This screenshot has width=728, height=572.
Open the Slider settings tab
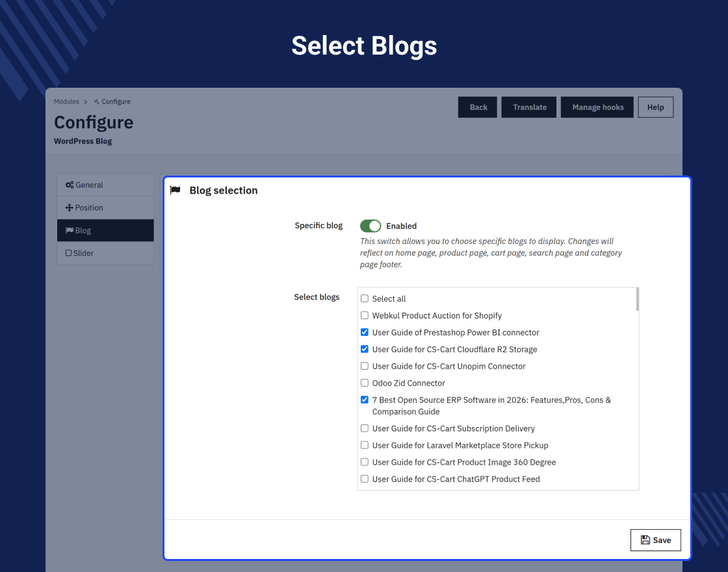pyautogui.click(x=105, y=253)
